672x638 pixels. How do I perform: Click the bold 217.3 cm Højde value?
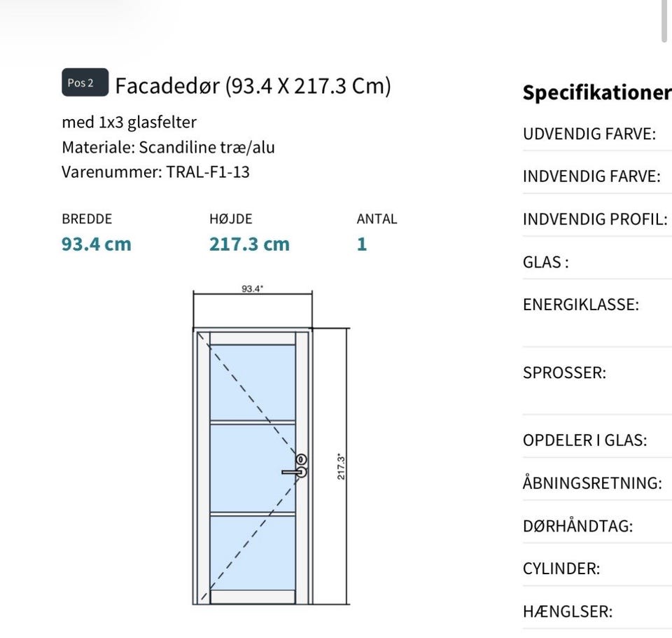point(249,244)
